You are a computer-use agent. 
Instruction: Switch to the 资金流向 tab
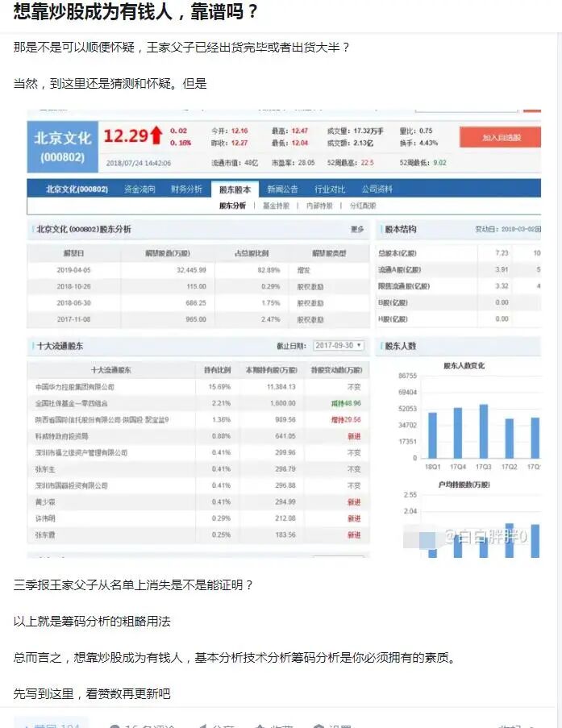coord(139,189)
